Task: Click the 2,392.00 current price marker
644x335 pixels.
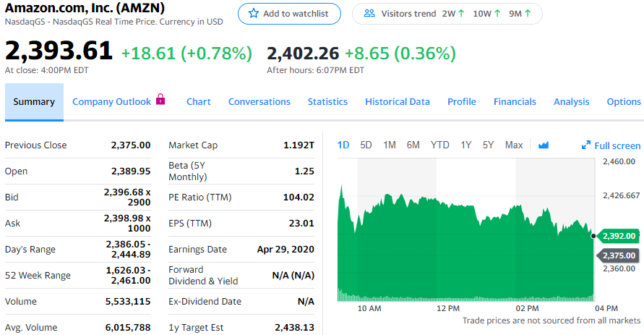Action: tap(619, 236)
